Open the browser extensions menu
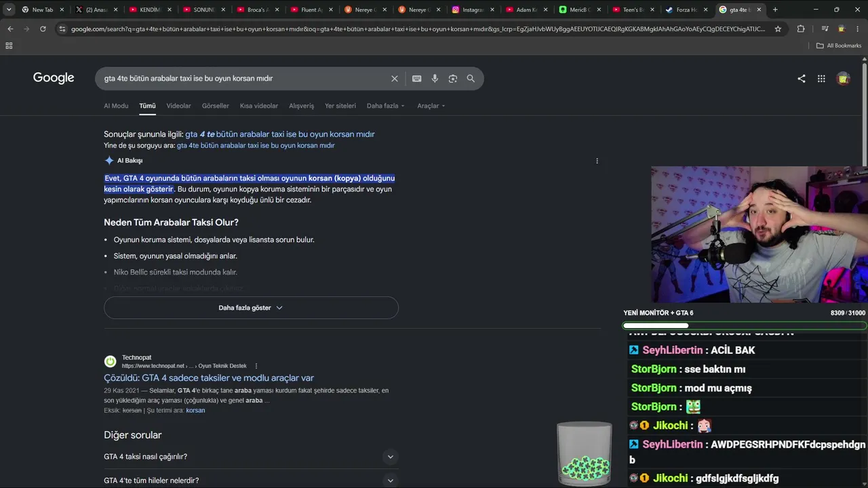 pyautogui.click(x=801, y=29)
